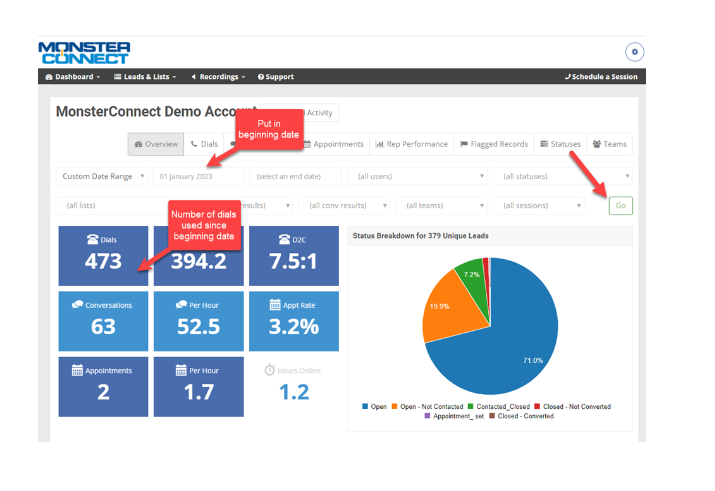Click the chat bubbles icon on Conversations tile
The width and height of the screenshot is (715, 491).
tap(77, 305)
